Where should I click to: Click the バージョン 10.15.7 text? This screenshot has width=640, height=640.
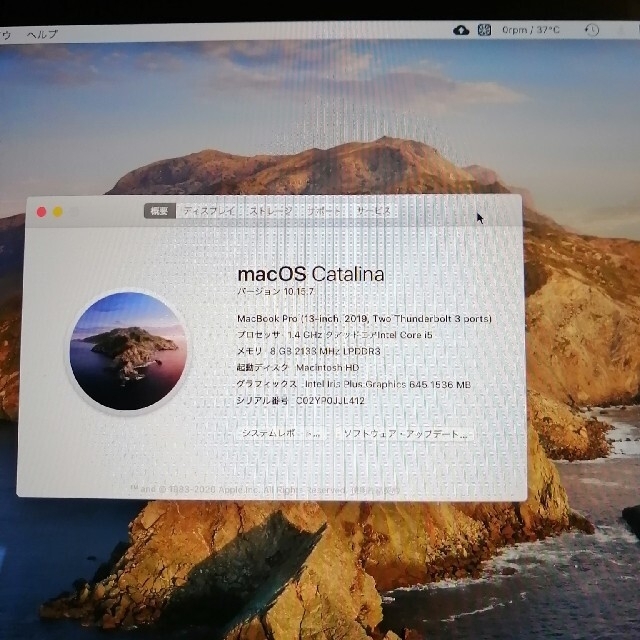coord(276,291)
